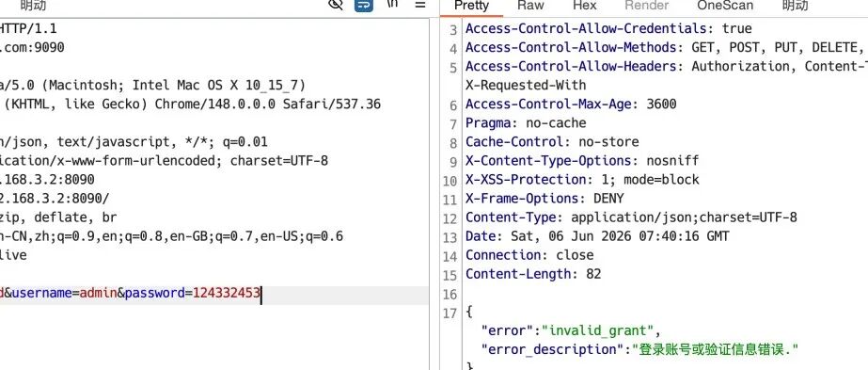
Task: Click the password value 124332453 in request body
Action: point(227,293)
